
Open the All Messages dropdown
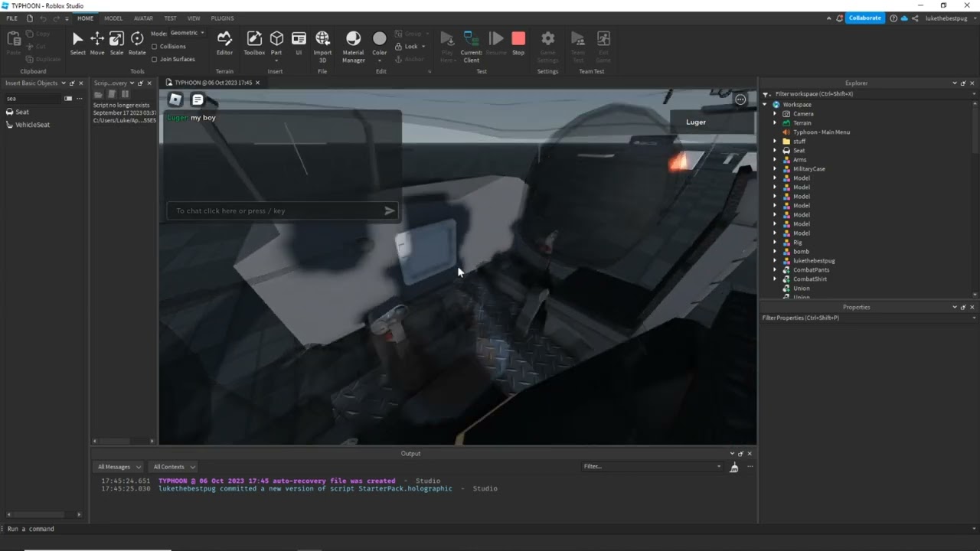click(119, 467)
